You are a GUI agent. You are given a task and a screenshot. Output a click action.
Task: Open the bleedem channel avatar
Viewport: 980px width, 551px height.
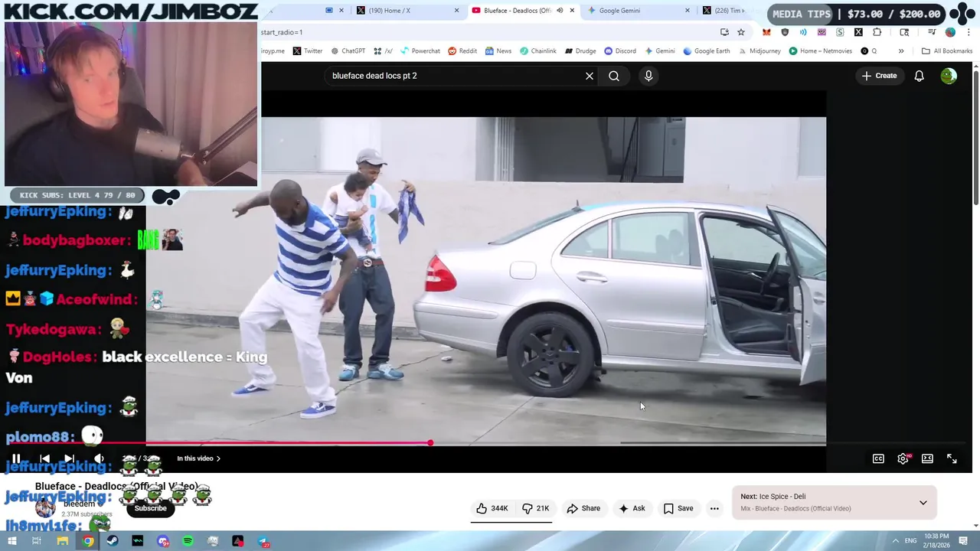tap(45, 508)
